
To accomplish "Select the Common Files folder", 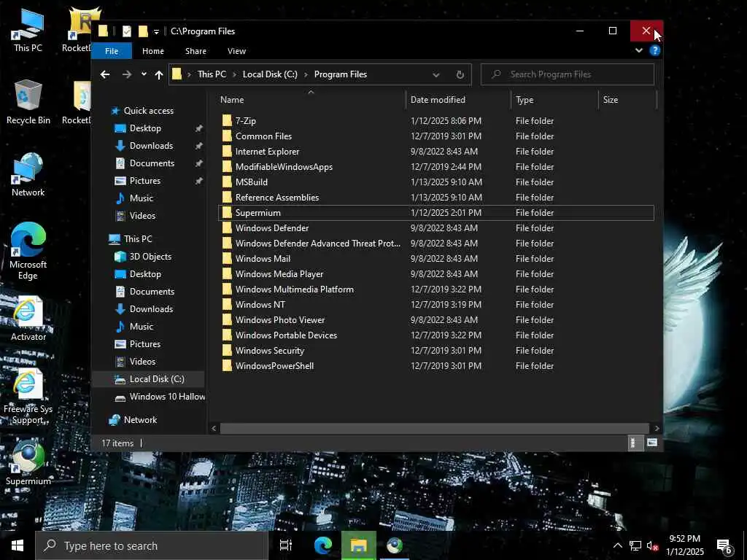I will pyautogui.click(x=436, y=136).
